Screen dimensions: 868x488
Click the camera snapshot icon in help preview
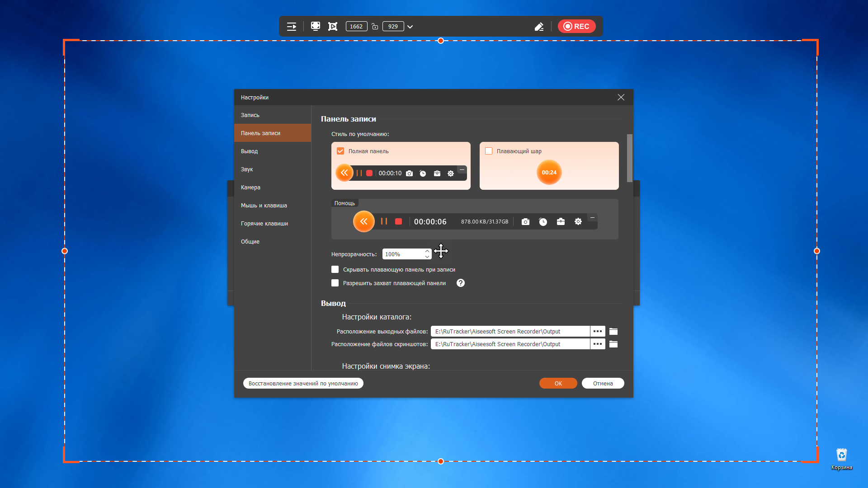tap(525, 222)
